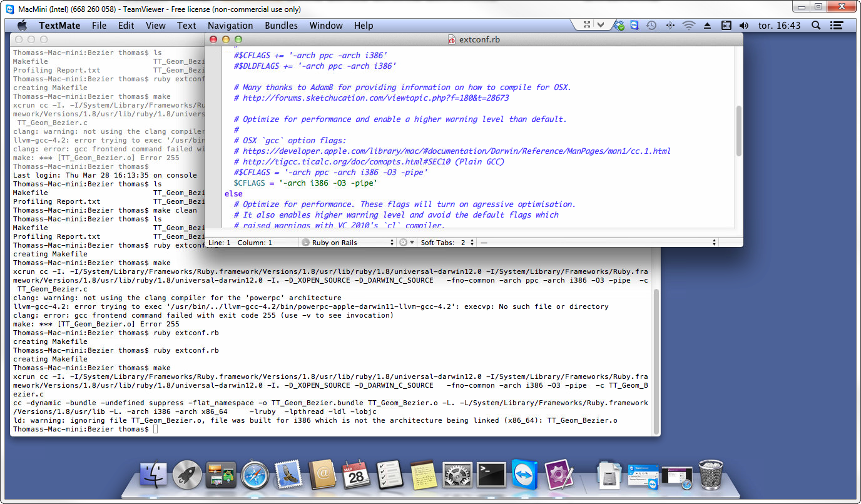The image size is (861, 504).
Task: Click the extconf.rb title file icon
Action: pos(452,39)
